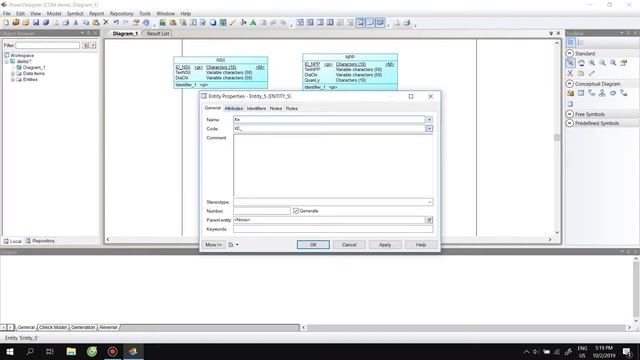
Task: Open File Explorer from the taskbar
Action: tap(71, 351)
